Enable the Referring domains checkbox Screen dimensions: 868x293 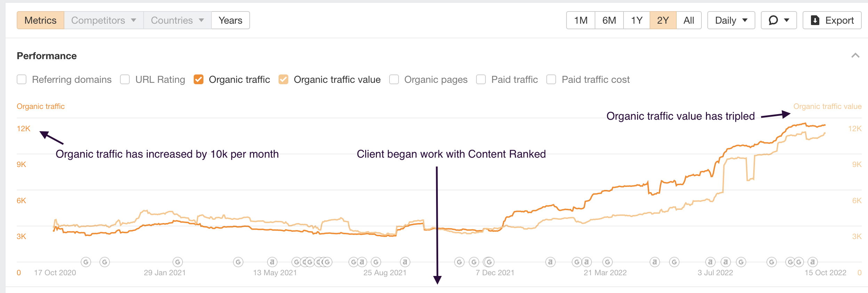[x=22, y=79]
